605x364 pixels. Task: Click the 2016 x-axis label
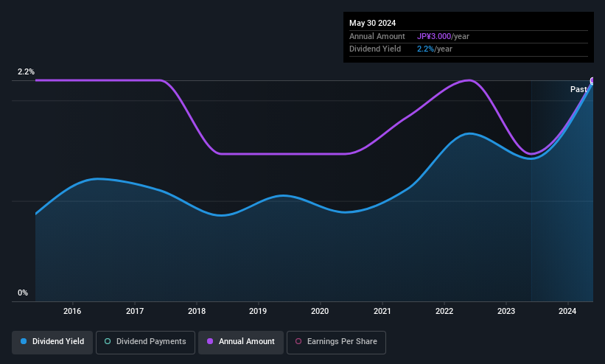[x=72, y=311]
